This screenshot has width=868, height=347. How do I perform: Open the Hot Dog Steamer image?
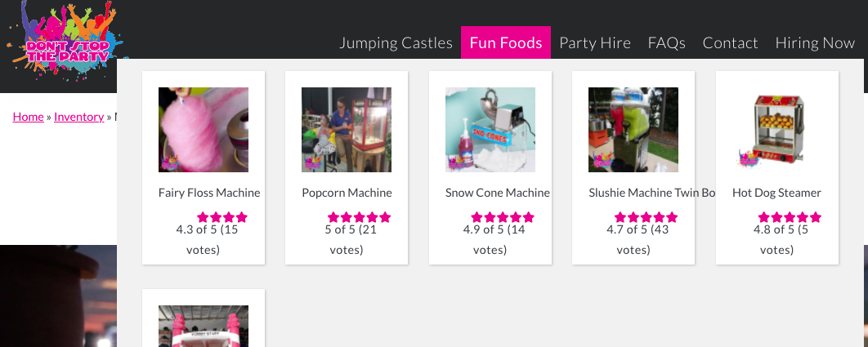click(x=777, y=130)
